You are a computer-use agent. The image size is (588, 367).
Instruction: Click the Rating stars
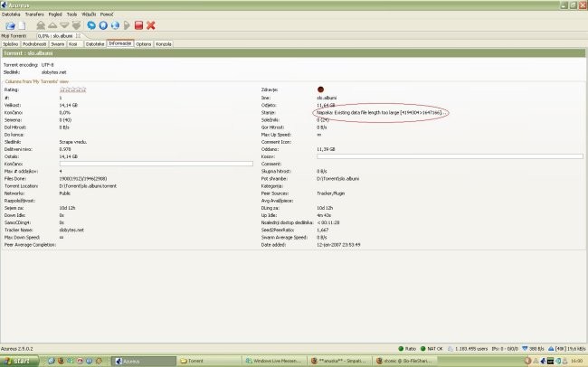click(x=73, y=89)
